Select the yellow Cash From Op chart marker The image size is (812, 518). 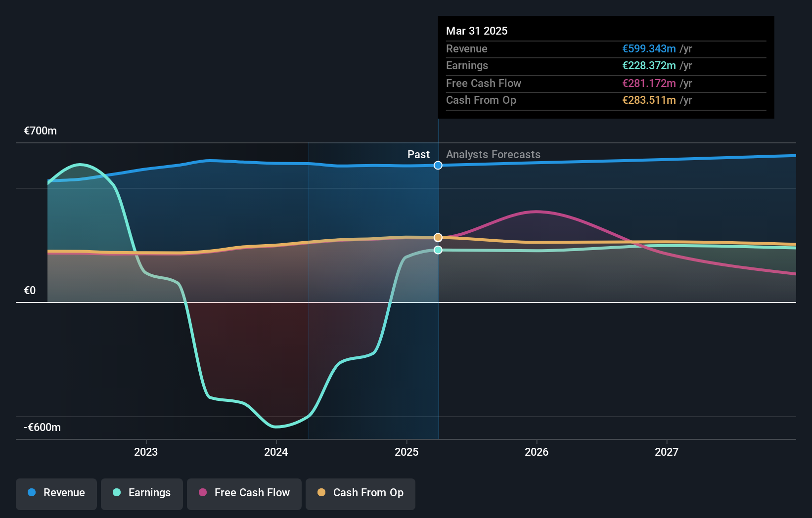(438, 237)
